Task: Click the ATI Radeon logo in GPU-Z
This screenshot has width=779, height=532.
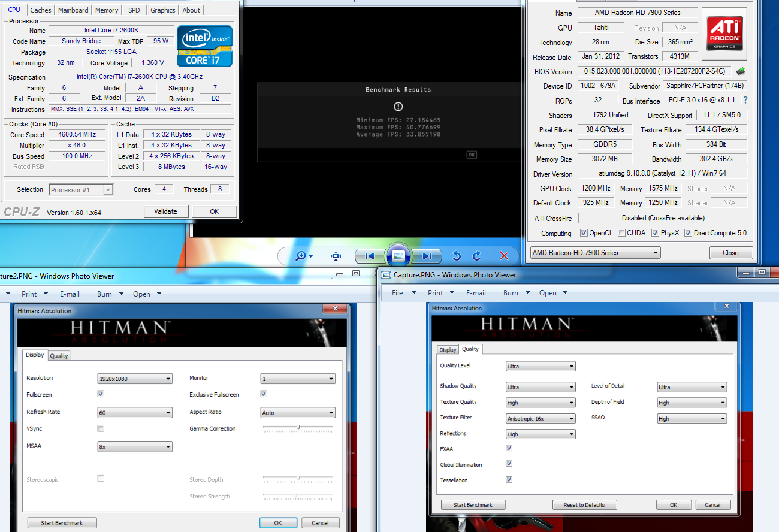Action: tap(724, 34)
